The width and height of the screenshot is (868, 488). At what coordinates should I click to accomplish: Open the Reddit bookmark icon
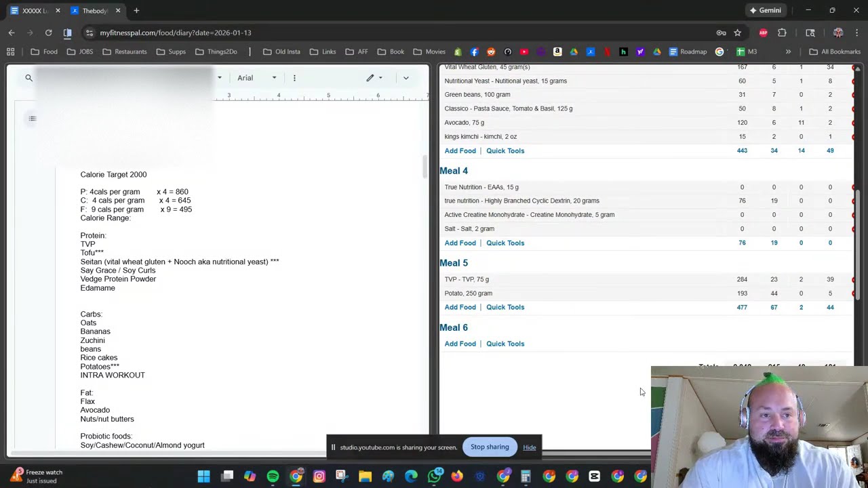[x=491, y=52]
